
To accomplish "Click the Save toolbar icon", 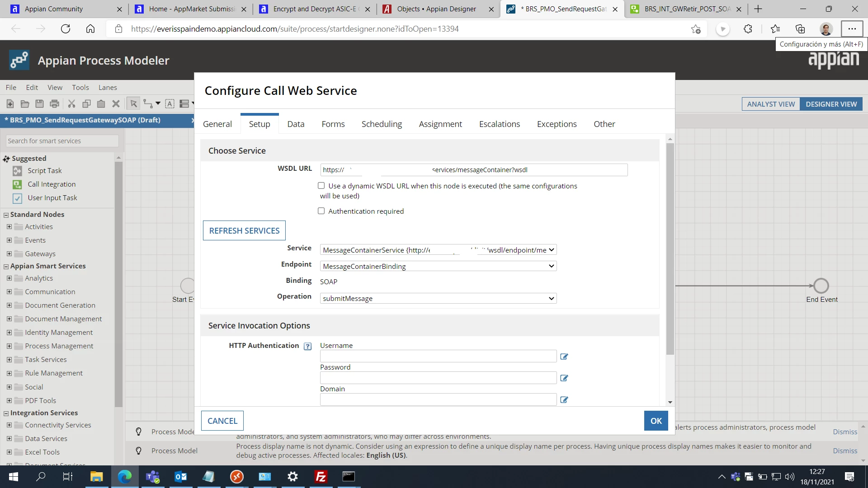I will click(x=40, y=104).
